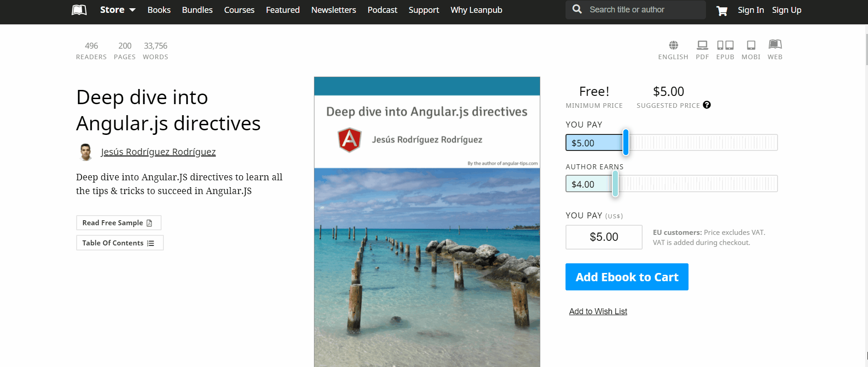Click the $5.00 suggested price text
Image resolution: width=868 pixels, height=367 pixels.
click(x=668, y=91)
